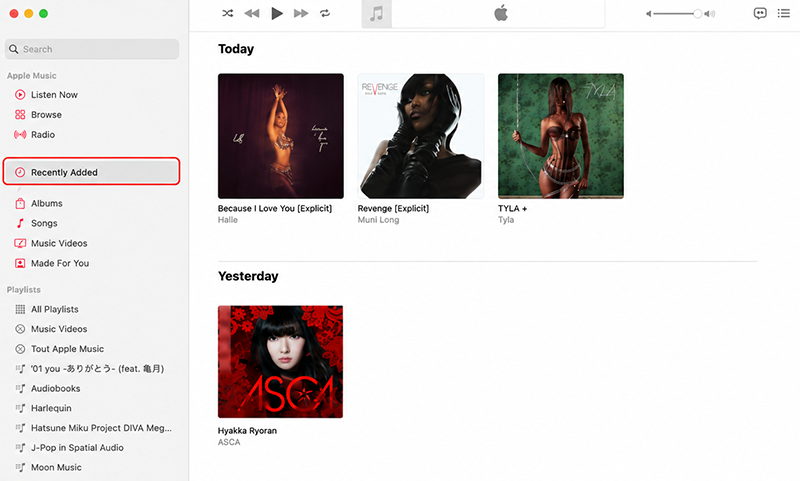The image size is (800, 481).
Task: Click the music note artwork placeholder
Action: point(377,14)
